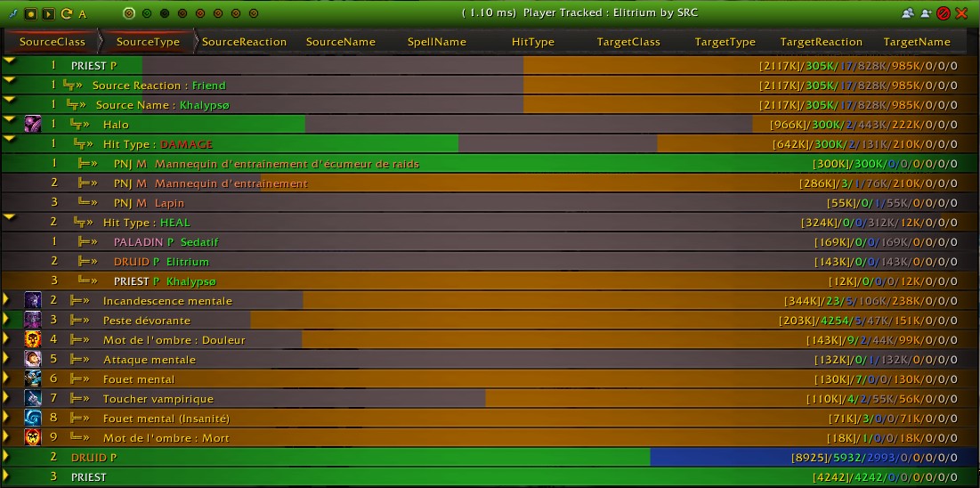
Task: Select the SpellName column tab
Action: coord(436,42)
